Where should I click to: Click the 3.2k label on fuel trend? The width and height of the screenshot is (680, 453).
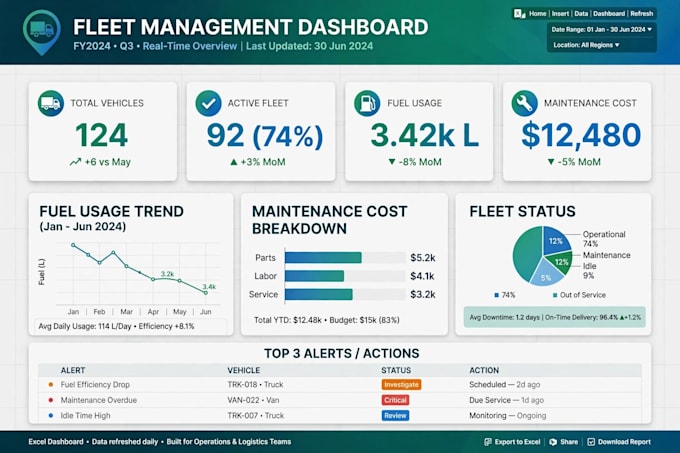coord(167,274)
